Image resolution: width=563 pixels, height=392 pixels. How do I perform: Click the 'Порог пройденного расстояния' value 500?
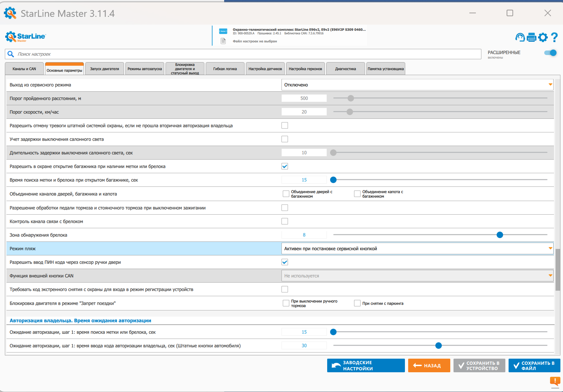click(304, 98)
